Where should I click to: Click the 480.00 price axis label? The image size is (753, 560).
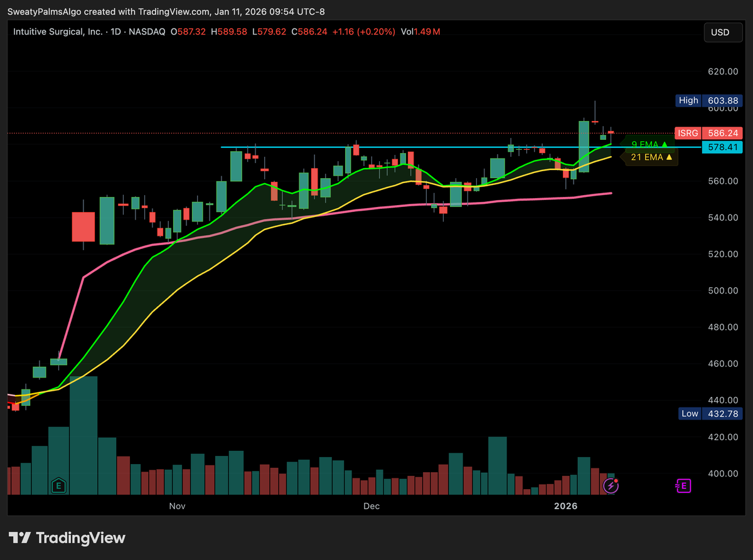point(722,327)
